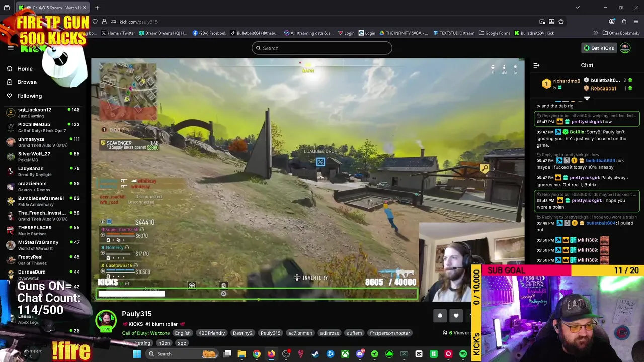
Task: Click the Windows taskbar Search box
Action: pyautogui.click(x=183, y=354)
